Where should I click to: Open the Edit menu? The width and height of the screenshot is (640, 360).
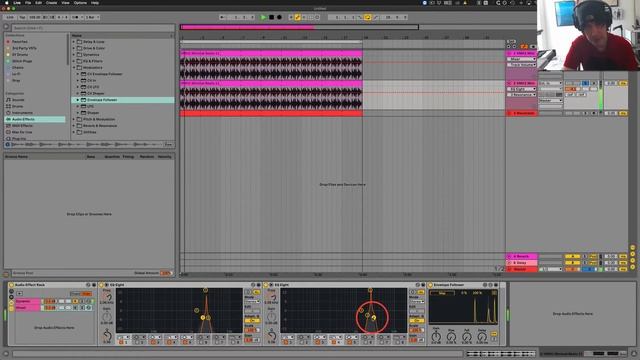pos(38,3)
